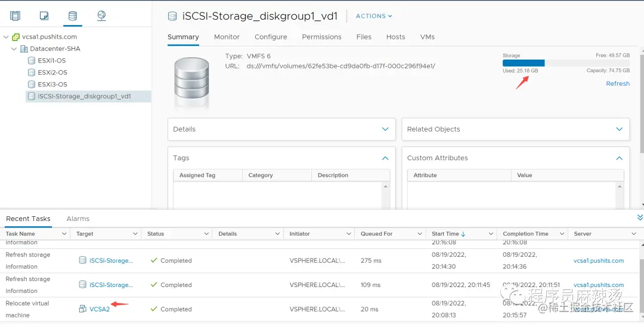Select iSCSI-Storage_diskgroup1_vd1 in the tree
The image size is (644, 324).
(84, 96)
